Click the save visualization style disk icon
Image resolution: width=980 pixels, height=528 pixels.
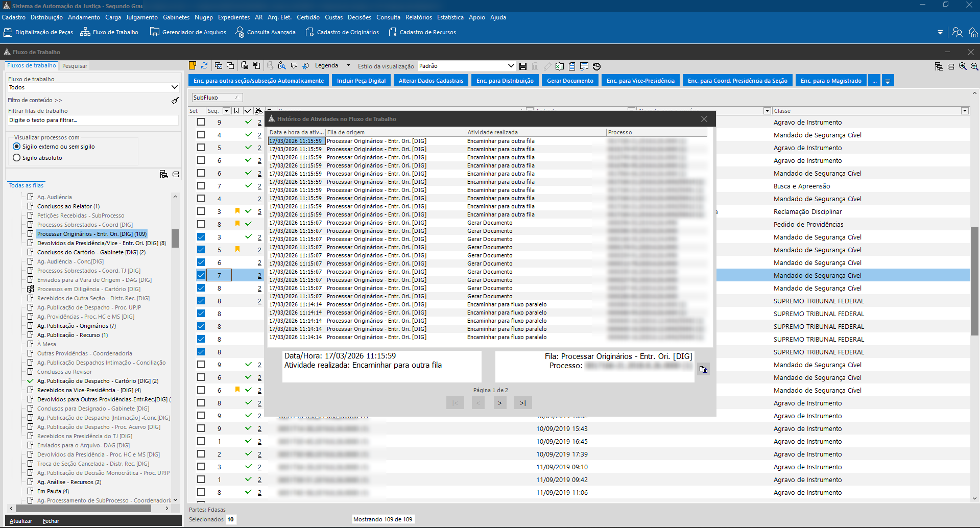point(523,66)
